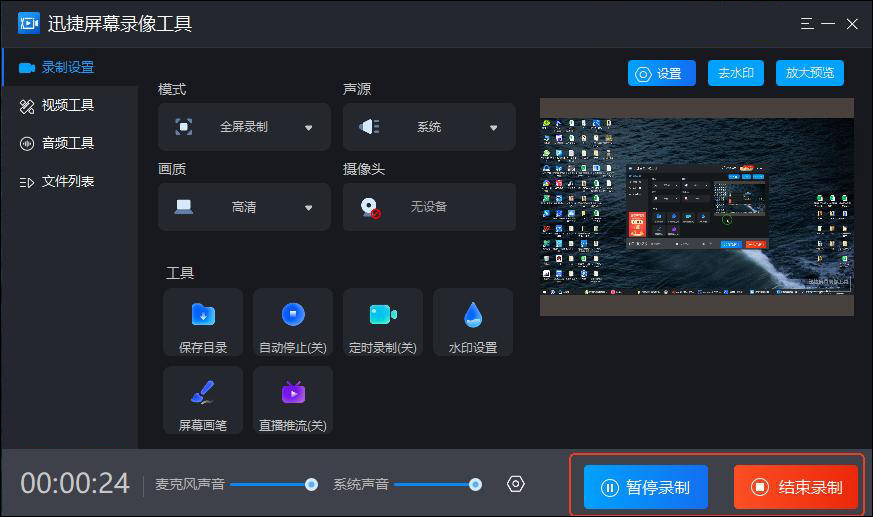873x517 pixels.
Task: Click the 设置 settings button
Action: tap(661, 73)
